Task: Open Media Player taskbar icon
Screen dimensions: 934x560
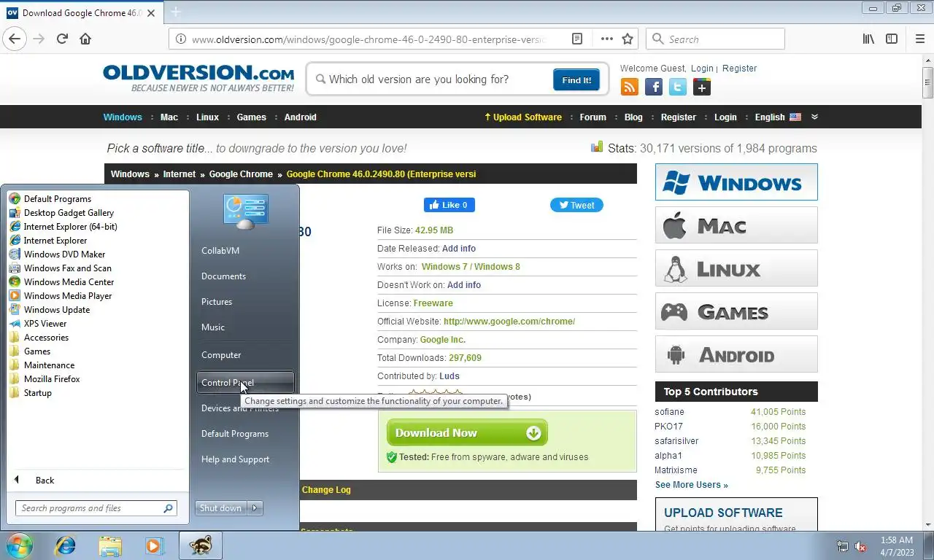Action: click(154, 545)
